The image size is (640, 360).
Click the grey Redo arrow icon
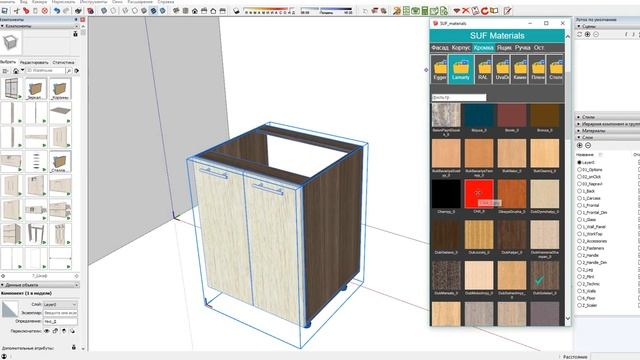tap(66, 11)
